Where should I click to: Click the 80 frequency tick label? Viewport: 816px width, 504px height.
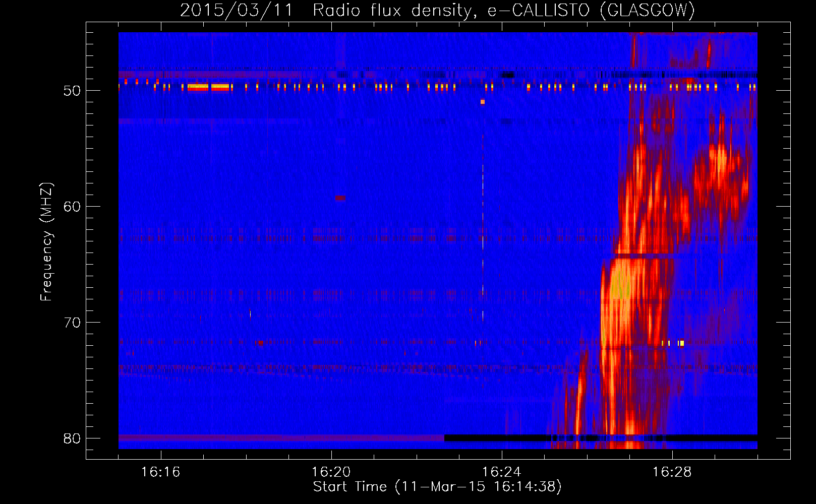(72, 438)
